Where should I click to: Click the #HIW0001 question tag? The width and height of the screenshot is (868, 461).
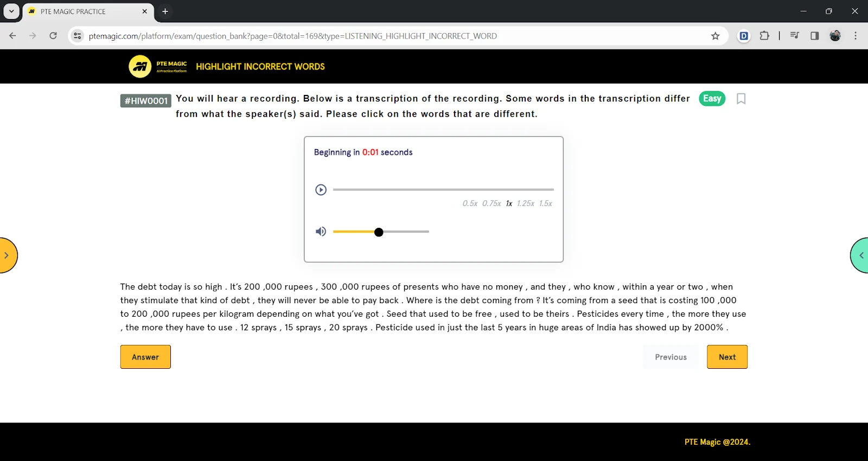point(146,101)
